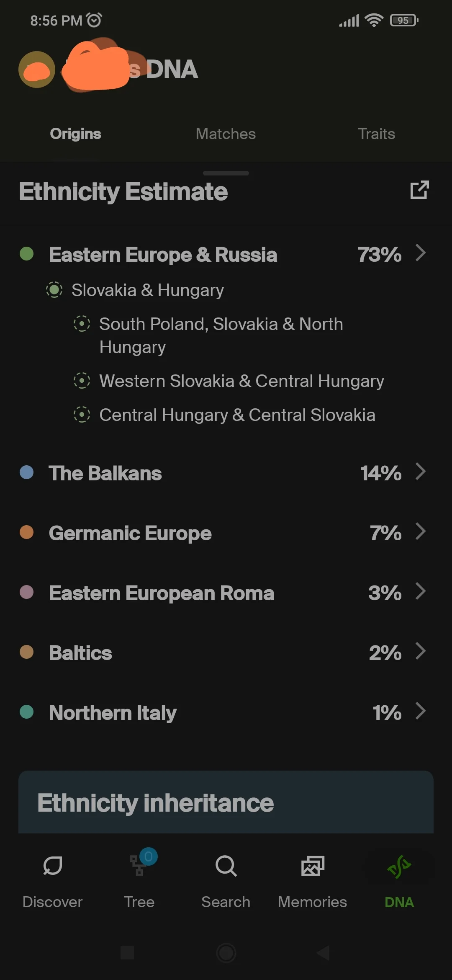The width and height of the screenshot is (452, 980).
Task: Open Ethnicity Estimate in expanded view
Action: click(419, 191)
